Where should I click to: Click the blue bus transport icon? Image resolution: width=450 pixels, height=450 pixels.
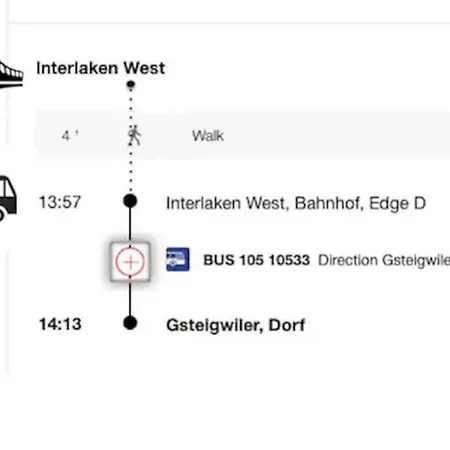click(x=178, y=259)
